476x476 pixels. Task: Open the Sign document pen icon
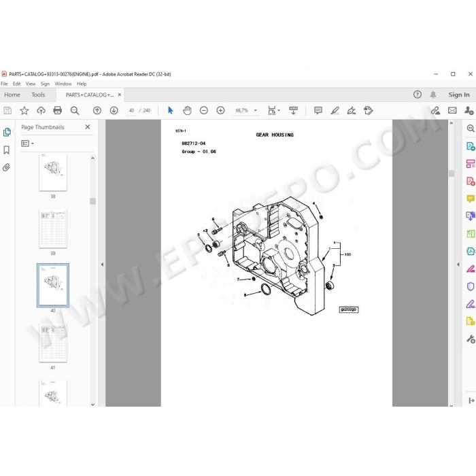tap(352, 110)
